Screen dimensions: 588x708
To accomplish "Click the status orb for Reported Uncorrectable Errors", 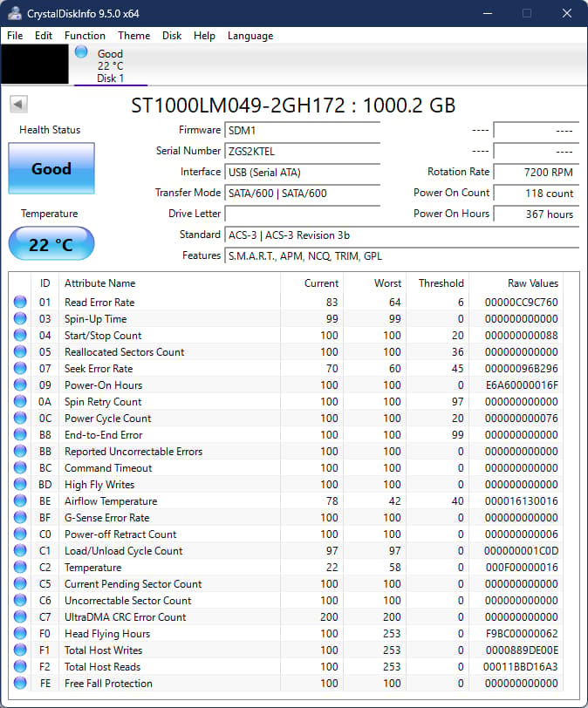I will [x=20, y=451].
